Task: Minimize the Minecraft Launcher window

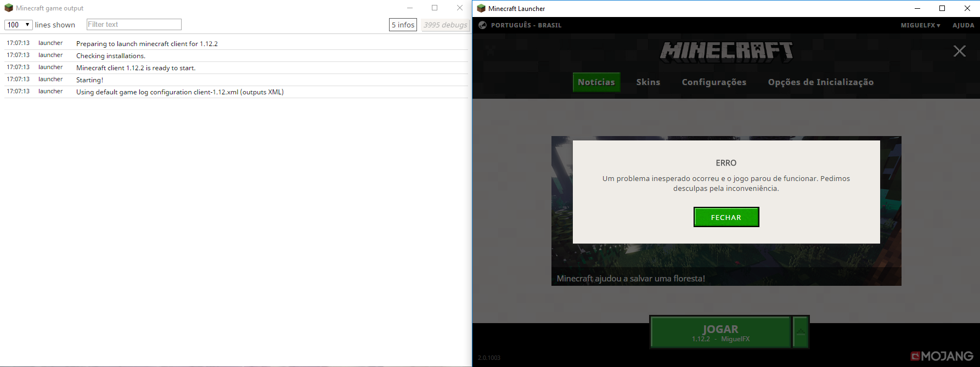Action: (x=917, y=8)
